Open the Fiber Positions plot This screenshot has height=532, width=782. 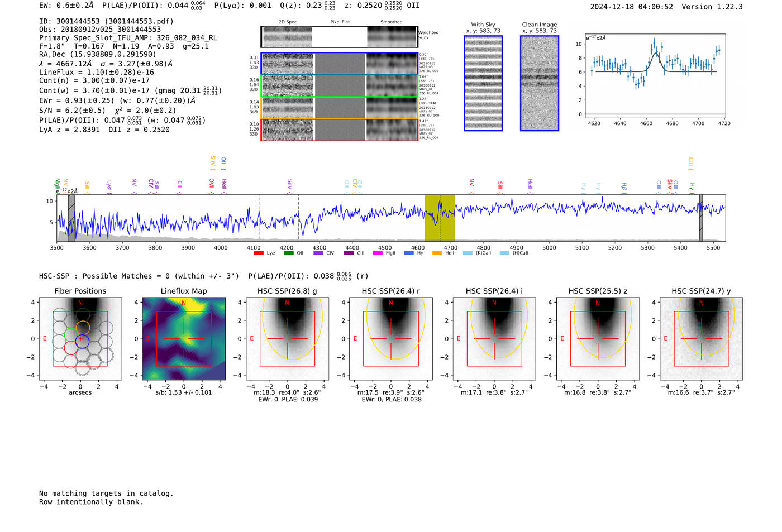pyautogui.click(x=80, y=339)
